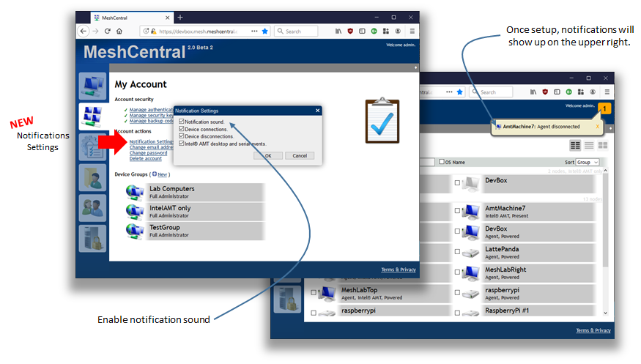Toggle sidebar view icon in front browser

pos(362,31)
